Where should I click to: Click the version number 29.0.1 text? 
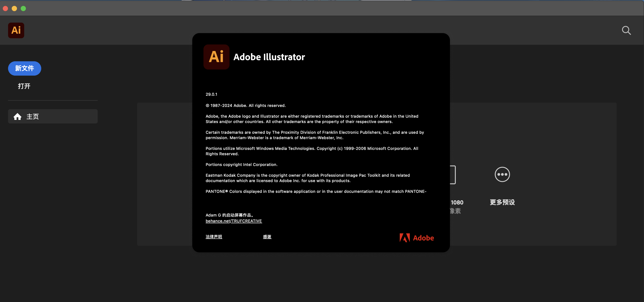tap(211, 94)
